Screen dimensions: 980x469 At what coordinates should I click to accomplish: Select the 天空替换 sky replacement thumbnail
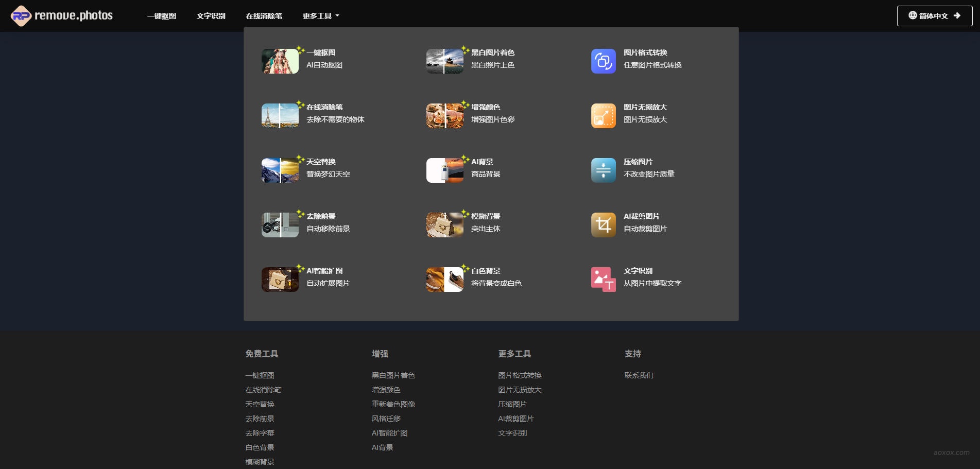280,170
